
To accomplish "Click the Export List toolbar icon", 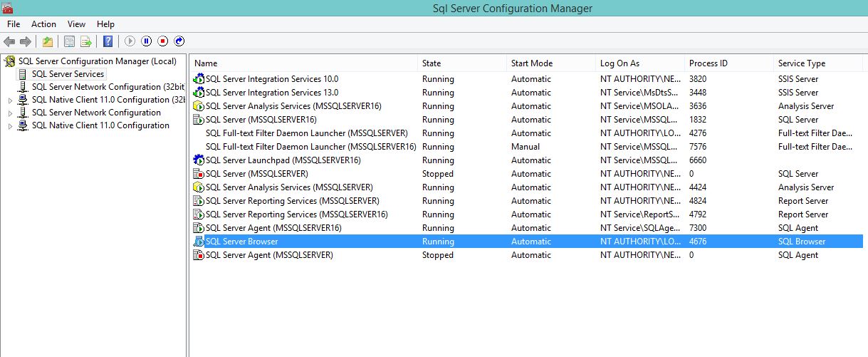I will [86, 41].
